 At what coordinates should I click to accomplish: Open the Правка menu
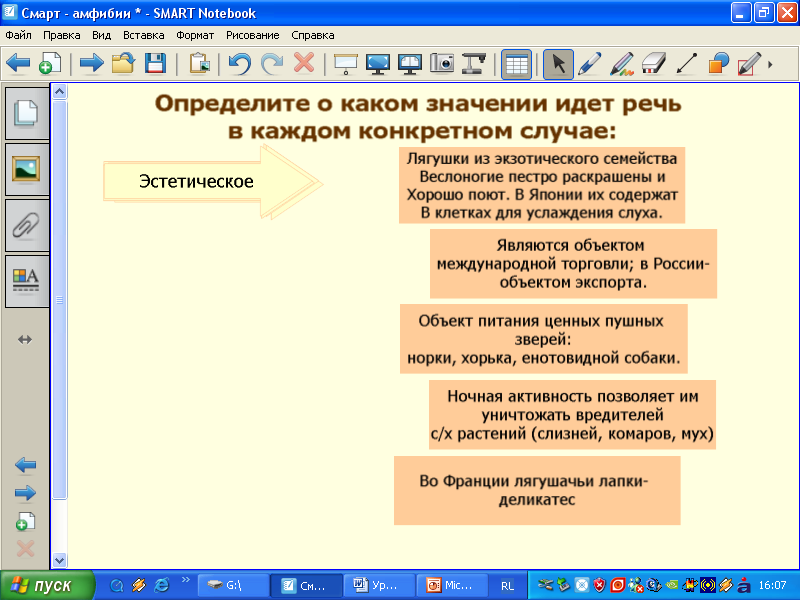tap(62, 35)
